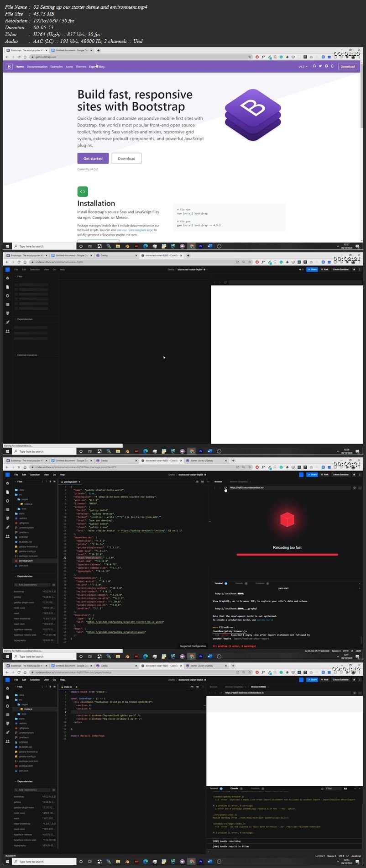Click the purple Get started button
Viewport: 366px width, 868px height.
click(x=93, y=159)
